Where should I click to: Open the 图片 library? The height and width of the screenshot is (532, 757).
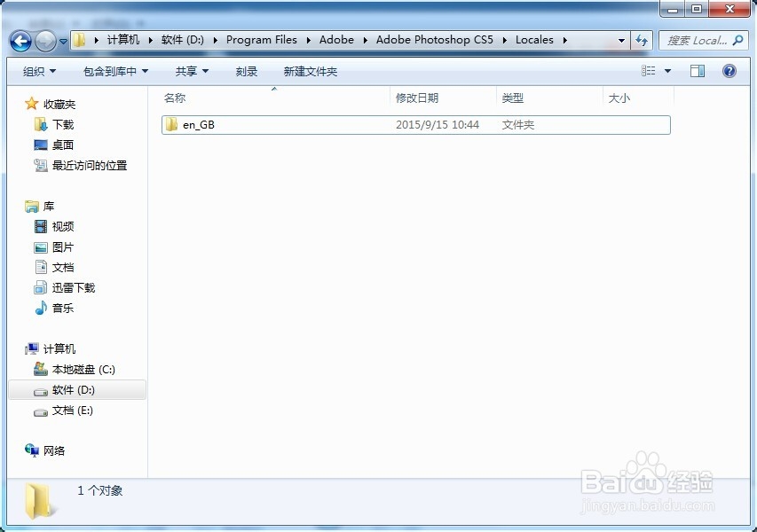point(63,247)
